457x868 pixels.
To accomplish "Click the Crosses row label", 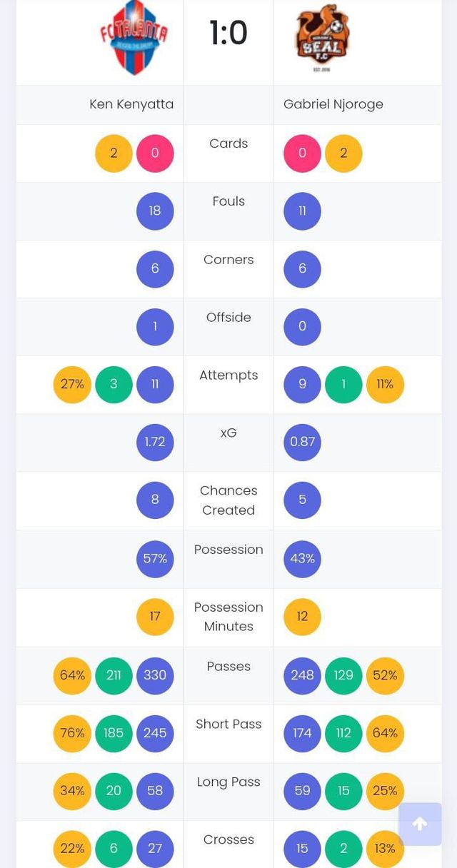I will [228, 839].
